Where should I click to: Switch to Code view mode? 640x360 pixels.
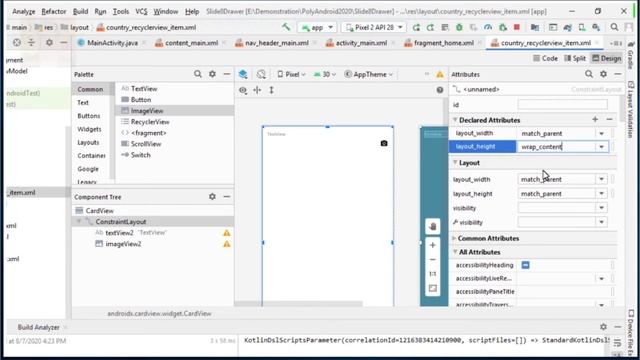[x=545, y=58]
